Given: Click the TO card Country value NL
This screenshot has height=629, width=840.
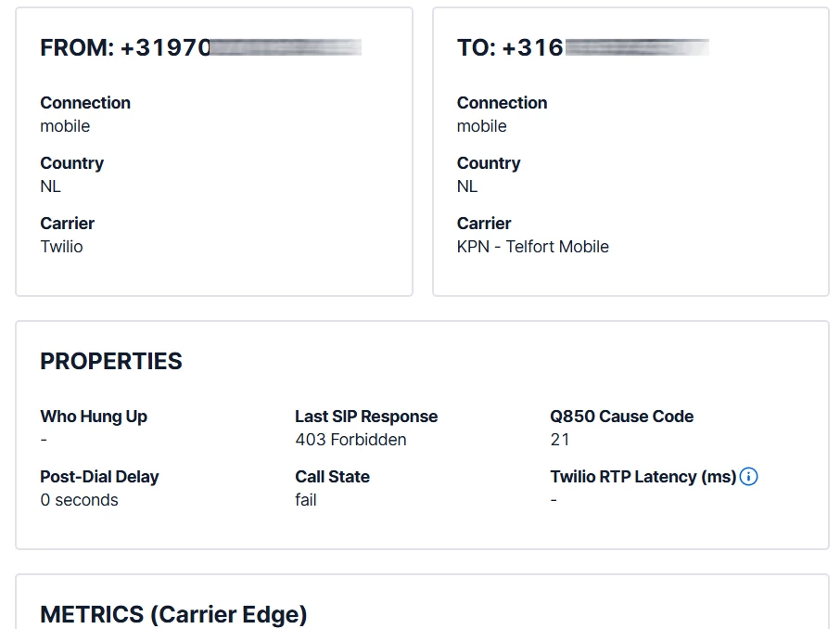Looking at the screenshot, I should point(467,186).
